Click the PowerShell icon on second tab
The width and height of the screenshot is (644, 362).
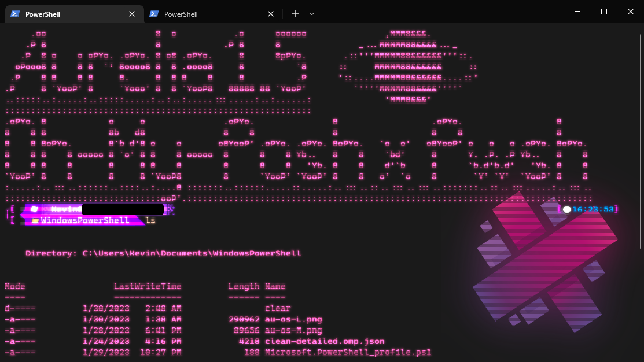click(x=154, y=14)
